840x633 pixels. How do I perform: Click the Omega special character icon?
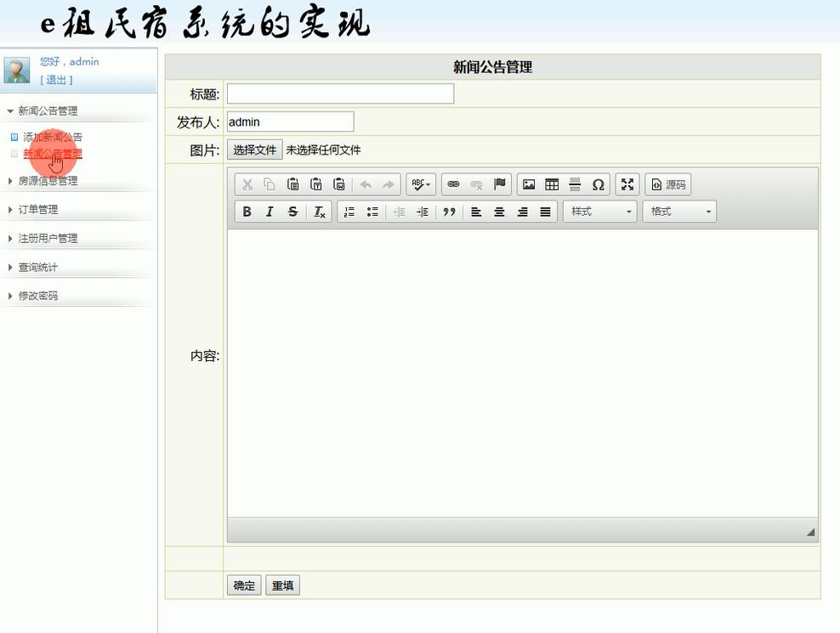pos(598,184)
